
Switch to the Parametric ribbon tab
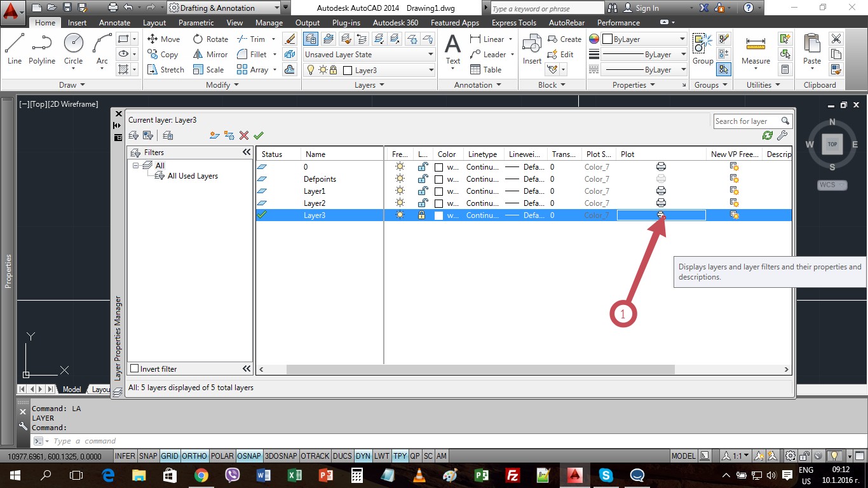pyautogui.click(x=196, y=22)
